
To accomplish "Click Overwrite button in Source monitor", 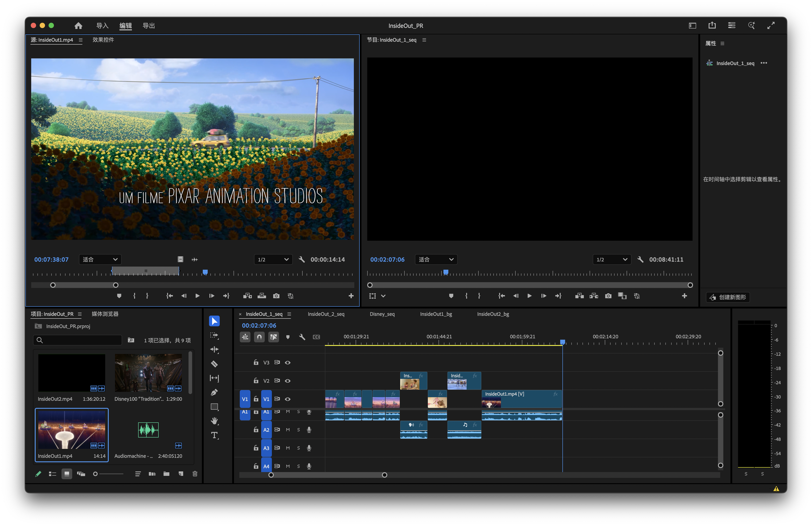I will pyautogui.click(x=262, y=296).
